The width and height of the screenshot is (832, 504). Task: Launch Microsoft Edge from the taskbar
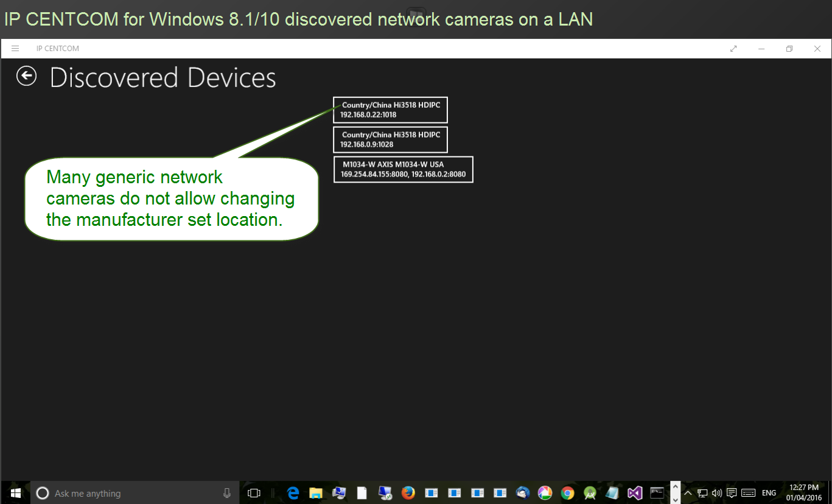[293, 493]
